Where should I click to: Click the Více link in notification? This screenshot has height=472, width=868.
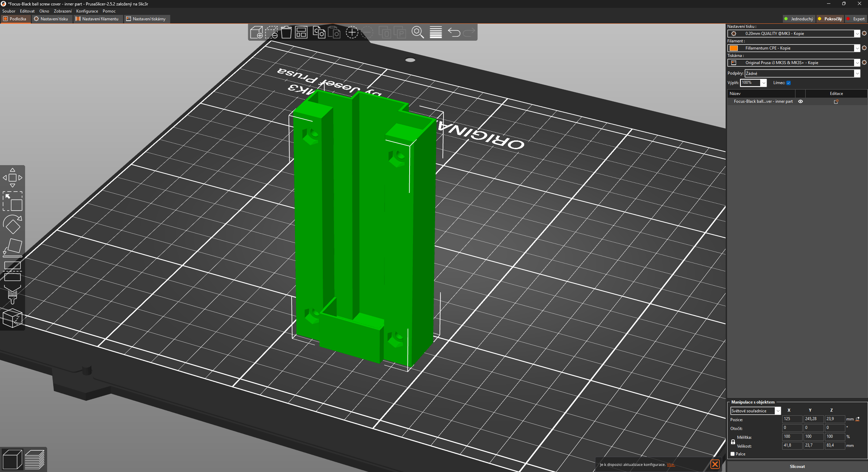coord(670,465)
